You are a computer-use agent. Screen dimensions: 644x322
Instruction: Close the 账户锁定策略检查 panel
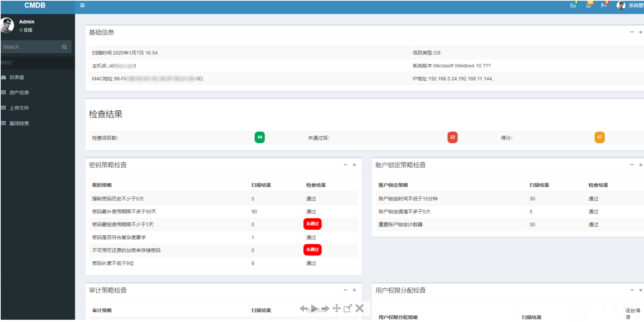pos(641,165)
